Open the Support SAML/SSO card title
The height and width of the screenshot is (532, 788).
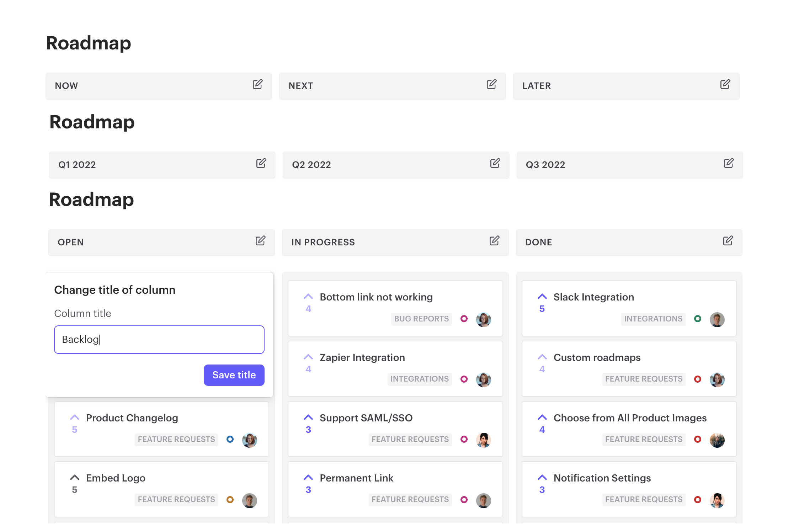[366, 418]
